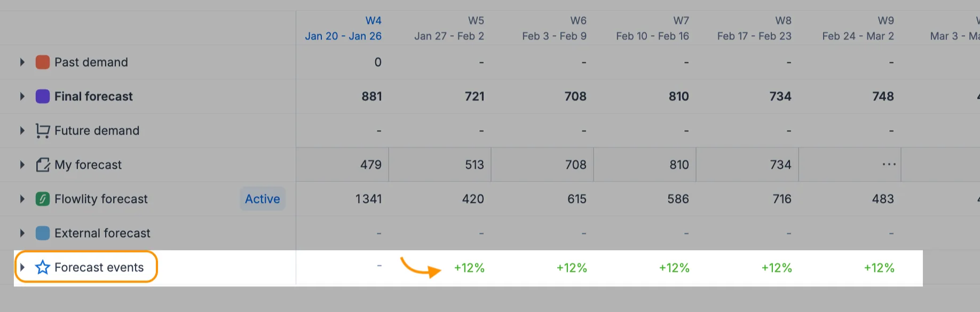Click the Future demand cart icon
Viewport: 980px width, 312px height.
click(43, 130)
